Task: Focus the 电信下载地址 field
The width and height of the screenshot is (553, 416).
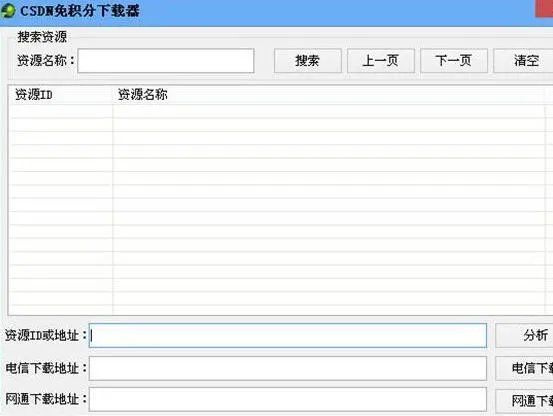Action: click(x=288, y=368)
